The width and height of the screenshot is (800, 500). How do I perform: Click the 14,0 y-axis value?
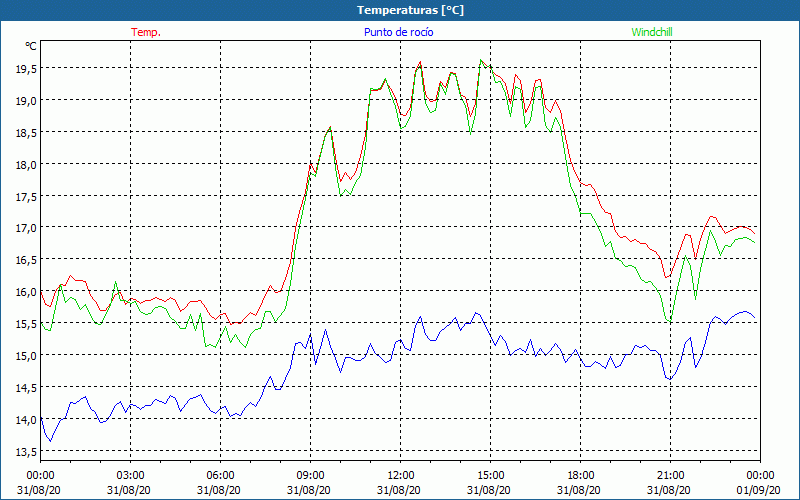[x=26, y=420]
